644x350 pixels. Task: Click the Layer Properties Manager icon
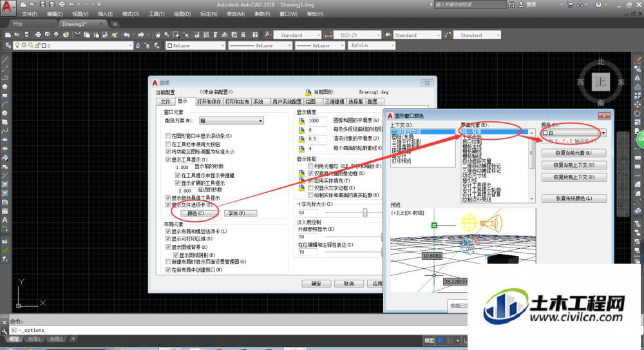(8, 46)
